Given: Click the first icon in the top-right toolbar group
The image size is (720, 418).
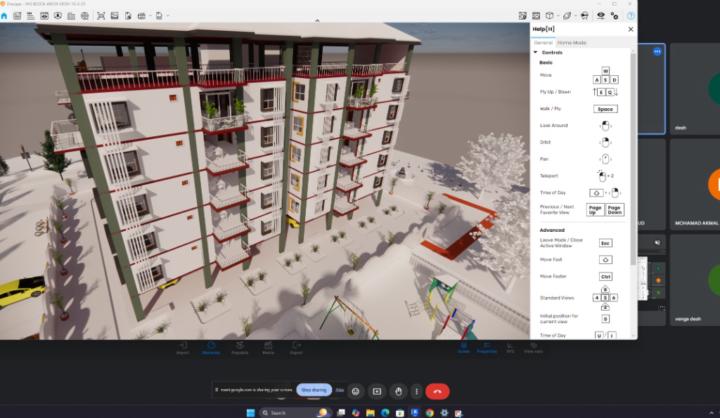Looking at the screenshot, I should coord(523,16).
